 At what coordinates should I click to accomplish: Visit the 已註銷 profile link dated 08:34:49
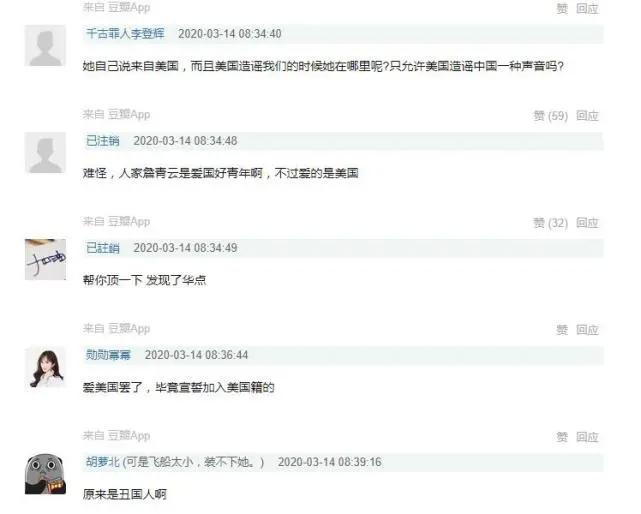click(x=103, y=248)
